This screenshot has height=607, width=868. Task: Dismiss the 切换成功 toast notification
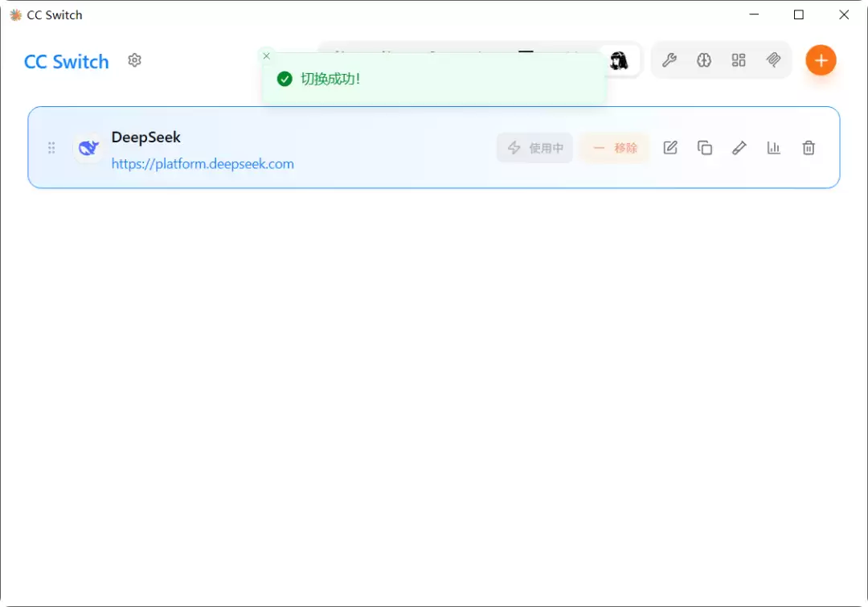click(x=266, y=56)
